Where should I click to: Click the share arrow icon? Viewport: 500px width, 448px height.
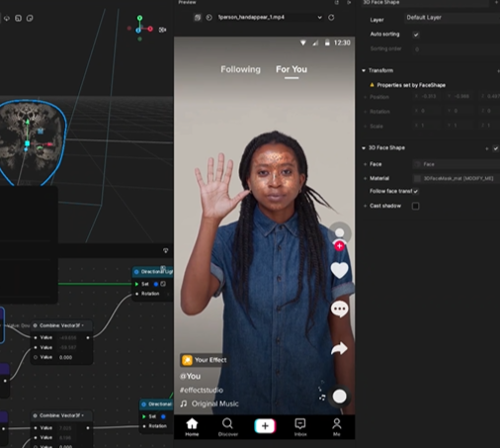[x=339, y=348]
